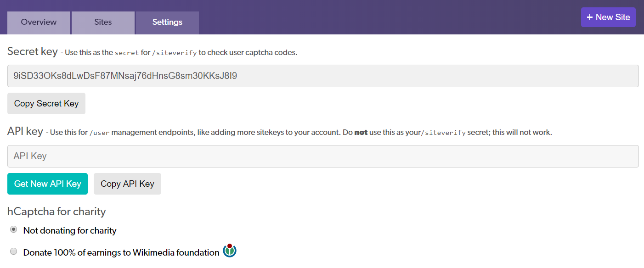Copy the secret key with its button
The width and height of the screenshot is (644, 268).
click(46, 104)
